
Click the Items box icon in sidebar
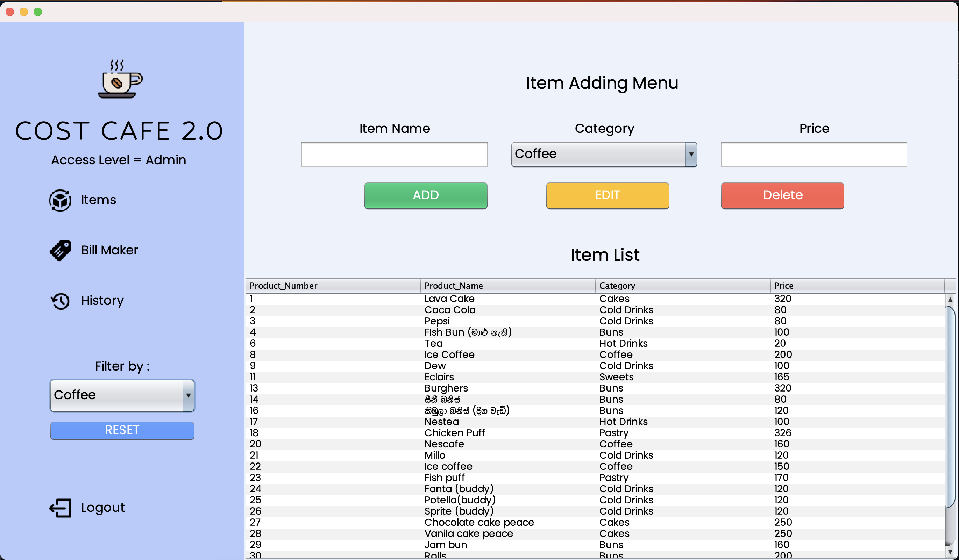click(60, 200)
